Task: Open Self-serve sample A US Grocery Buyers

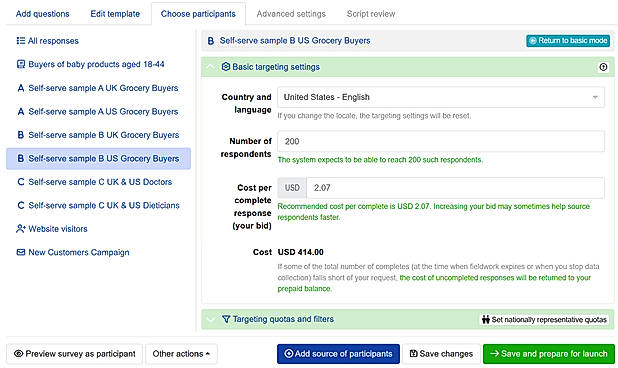Action: [x=103, y=112]
